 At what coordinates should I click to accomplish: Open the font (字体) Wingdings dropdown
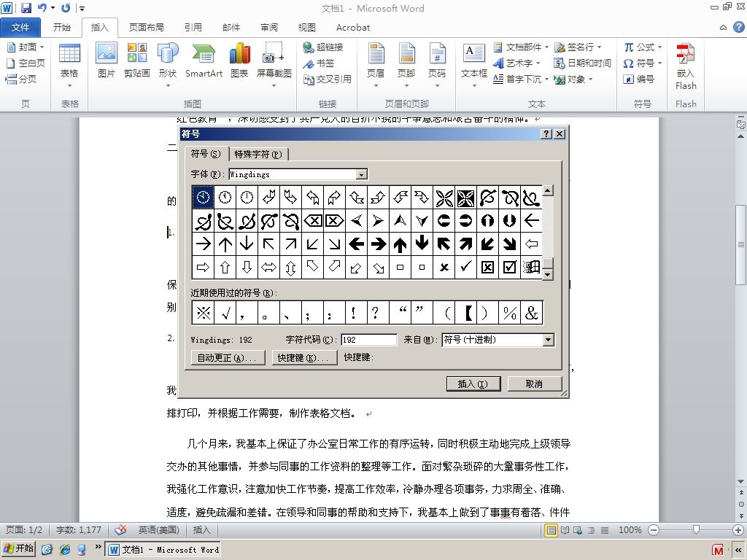(362, 174)
